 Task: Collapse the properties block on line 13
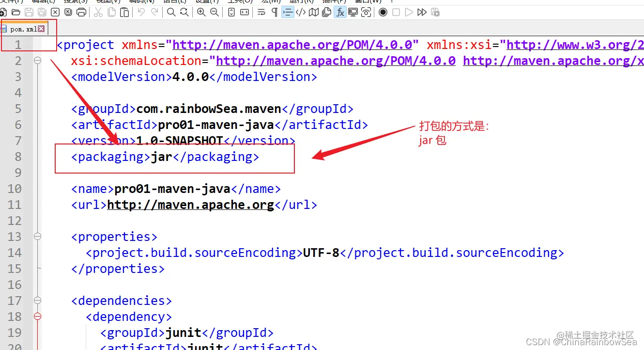[37, 237]
